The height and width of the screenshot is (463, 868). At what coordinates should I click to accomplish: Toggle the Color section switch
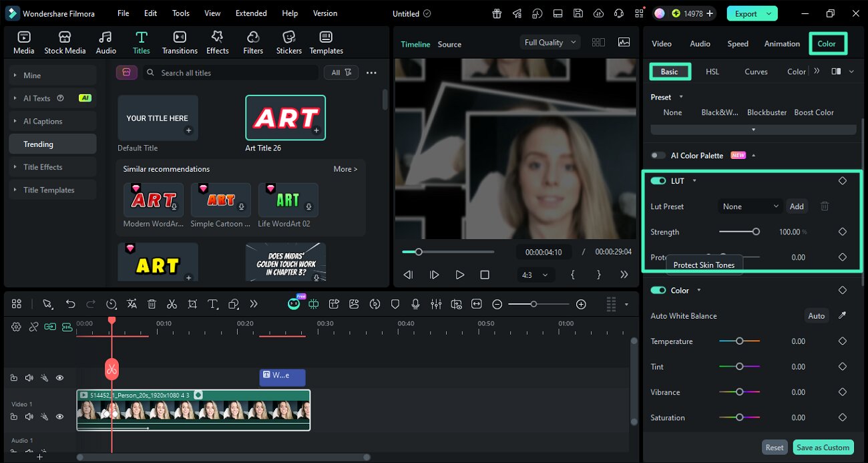(658, 291)
